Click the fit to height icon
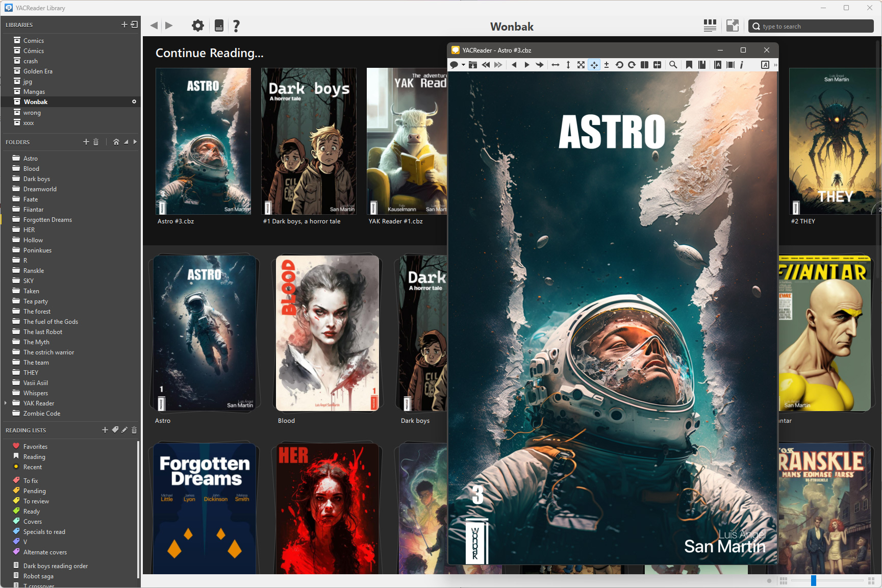 pyautogui.click(x=568, y=65)
